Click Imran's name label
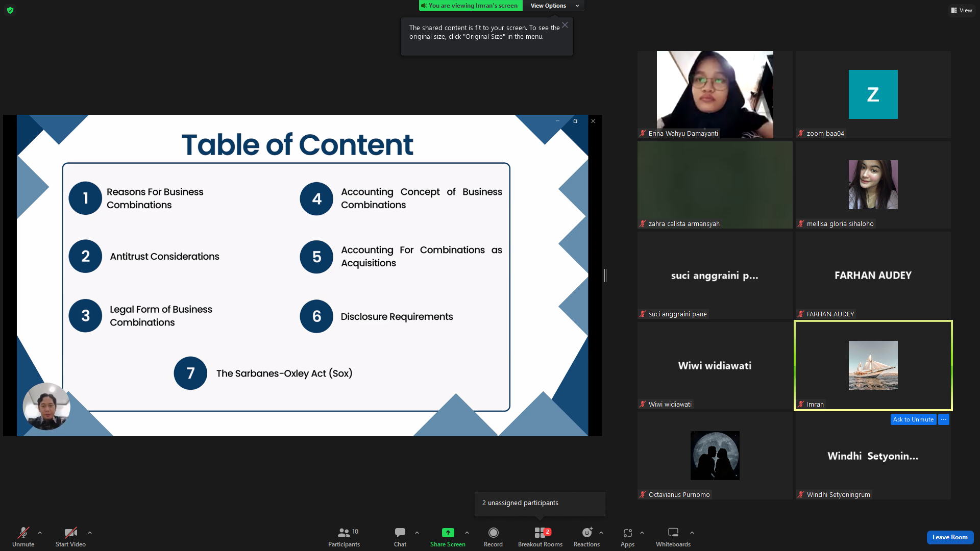Screen dimensions: 980x551 pyautogui.click(x=815, y=405)
